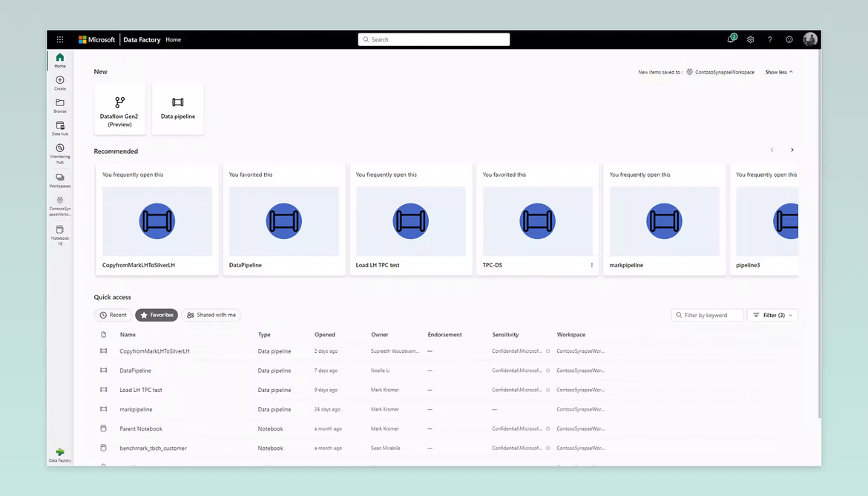The width and height of the screenshot is (868, 496).
Task: Open the Data Factory experience switcher
Action: tap(60, 455)
